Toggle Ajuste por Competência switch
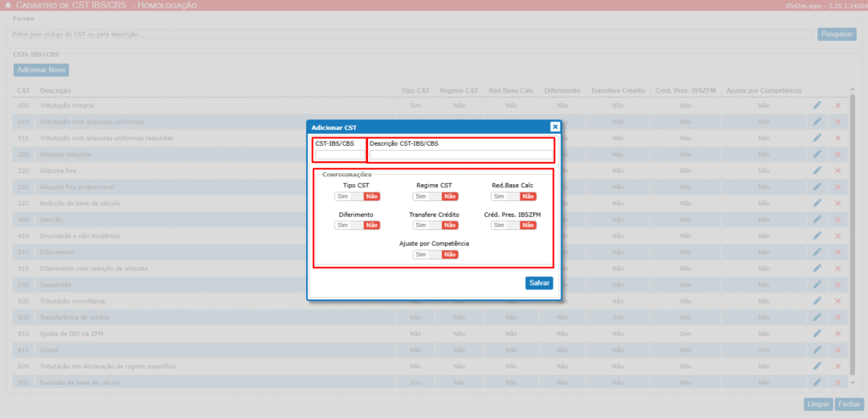 tap(434, 254)
